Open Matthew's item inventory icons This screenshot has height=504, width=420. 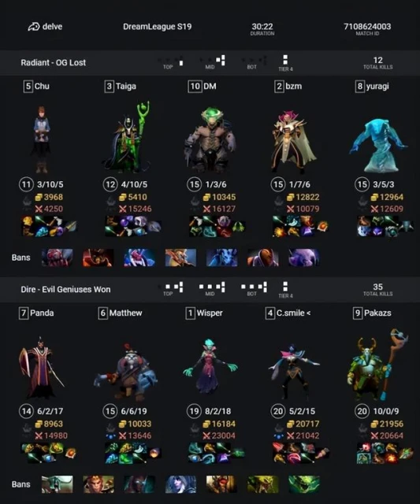pos(133,454)
